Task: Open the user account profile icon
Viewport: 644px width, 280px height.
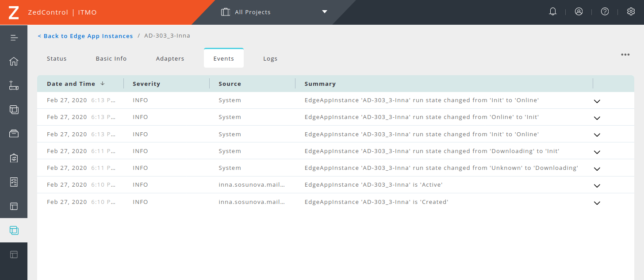Action: [579, 12]
